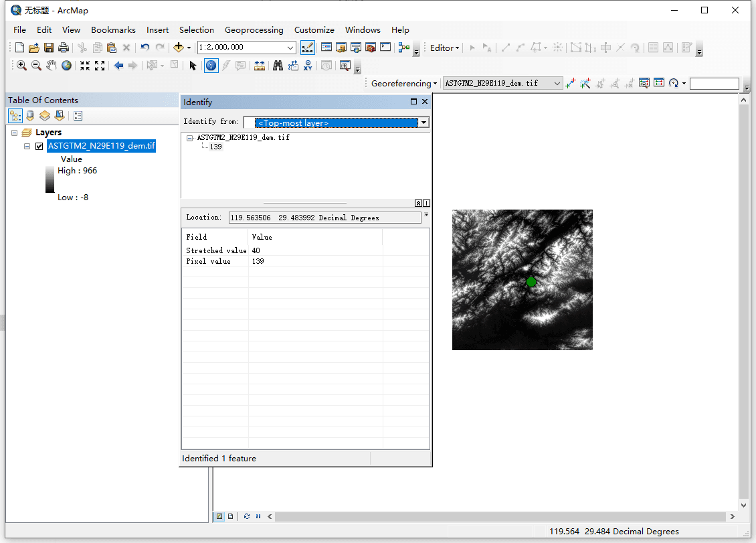Open the Geoprocessing menu
Screen dimensions: 756x543
click(x=254, y=30)
